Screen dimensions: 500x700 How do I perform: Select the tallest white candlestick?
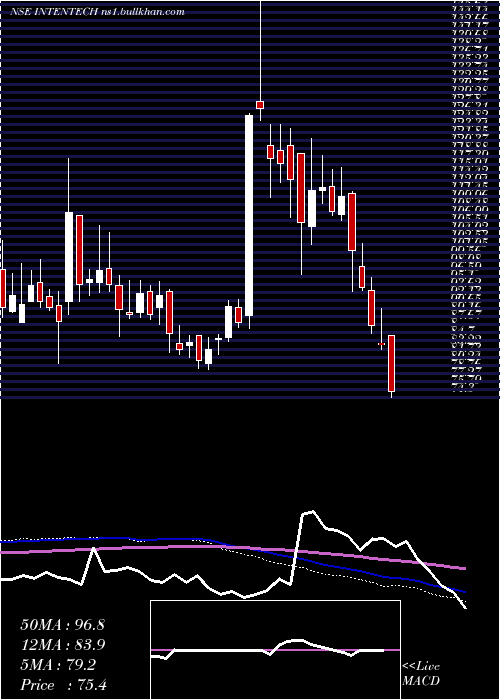point(249,215)
